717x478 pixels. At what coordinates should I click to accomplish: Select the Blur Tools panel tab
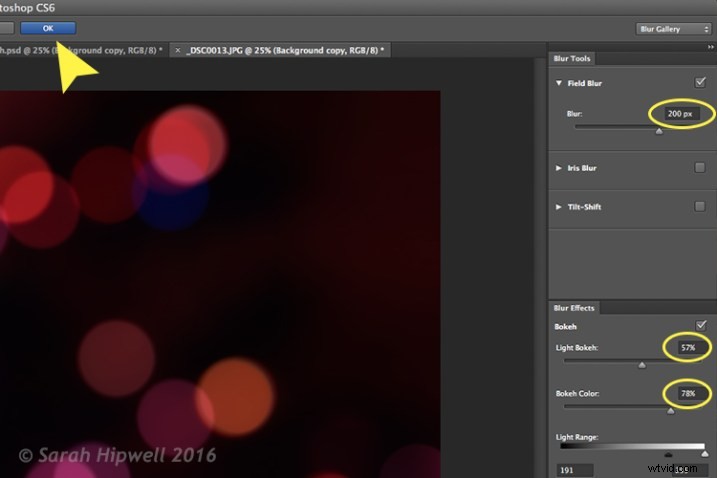(572, 59)
